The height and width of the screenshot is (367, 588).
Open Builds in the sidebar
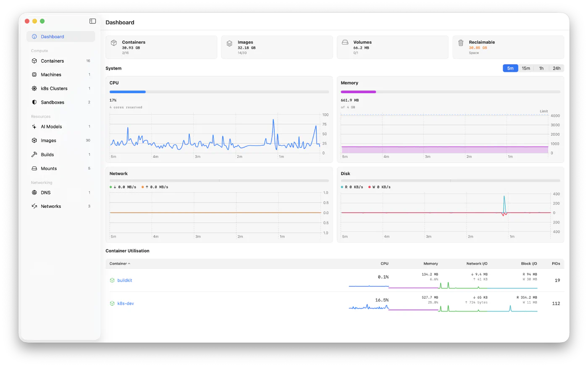tap(61, 155)
